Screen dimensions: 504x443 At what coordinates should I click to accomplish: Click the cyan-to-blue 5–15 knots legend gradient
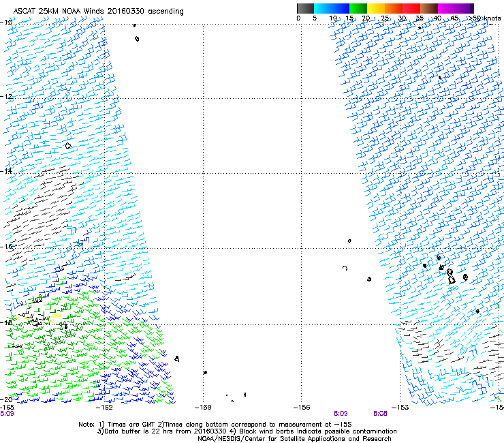pos(332,8)
